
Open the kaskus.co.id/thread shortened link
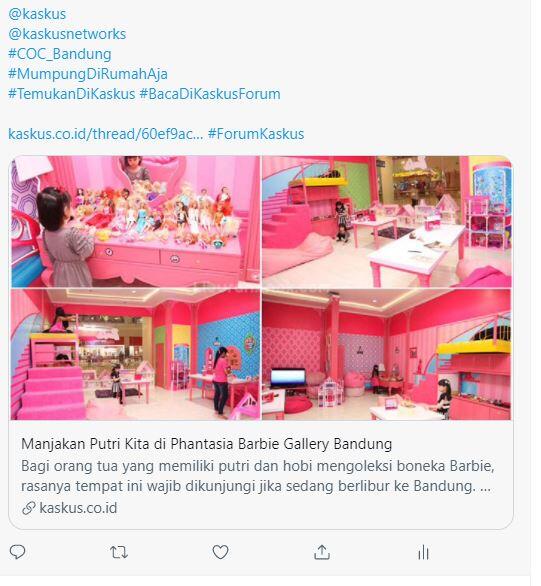(x=106, y=134)
